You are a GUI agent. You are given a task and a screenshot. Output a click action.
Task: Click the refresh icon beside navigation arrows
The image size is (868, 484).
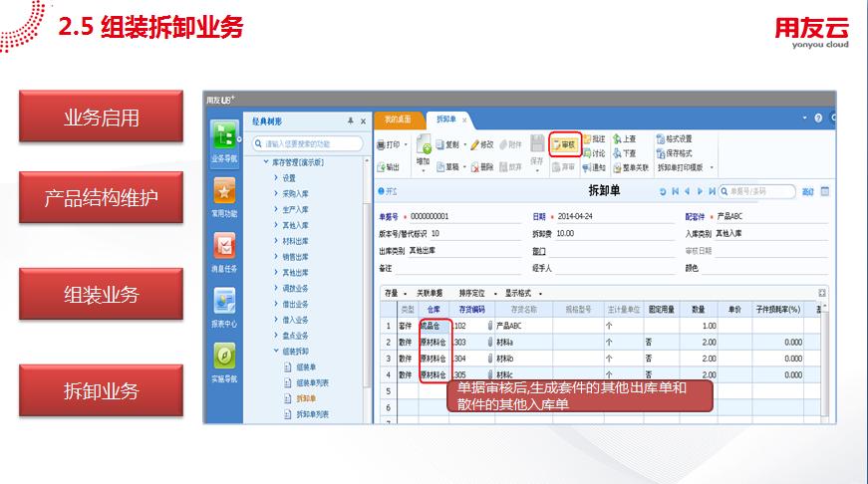(x=662, y=191)
